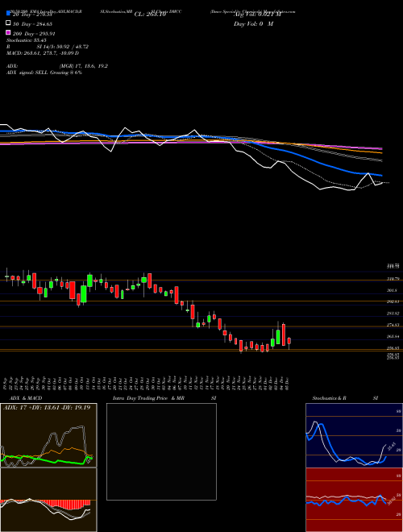The width and height of the screenshot is (403, 532).
Task: Click the 'ADX: 17 +DY: 13.61 -DY: 19.19' header
Action: pyautogui.click(x=47, y=407)
